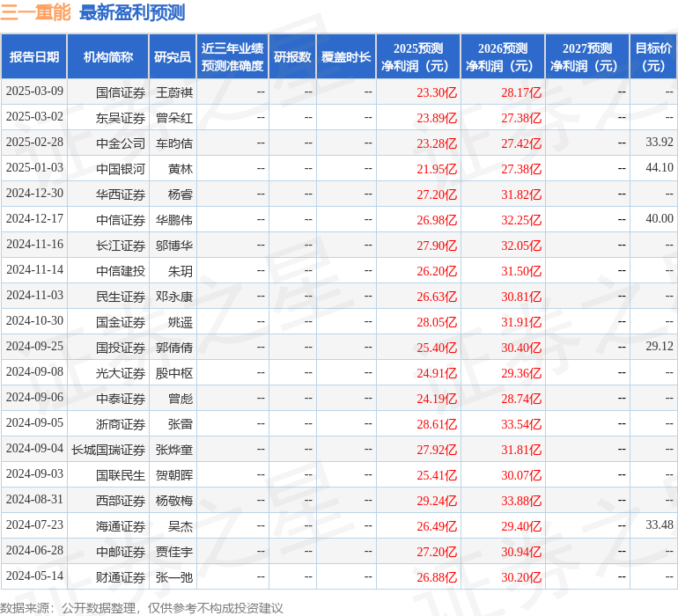Click the 最新盈利预测 heading text

[132, 12]
